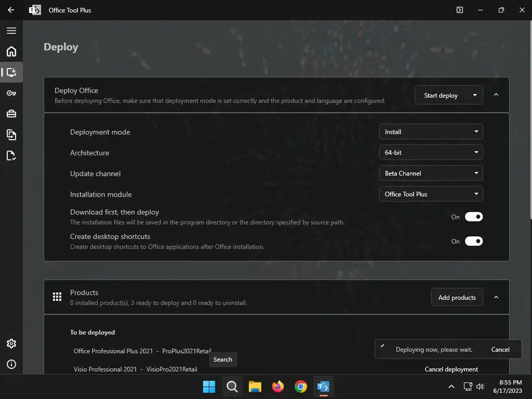Open the Activate key icon page
This screenshot has width=532, height=399.
tap(11, 93)
